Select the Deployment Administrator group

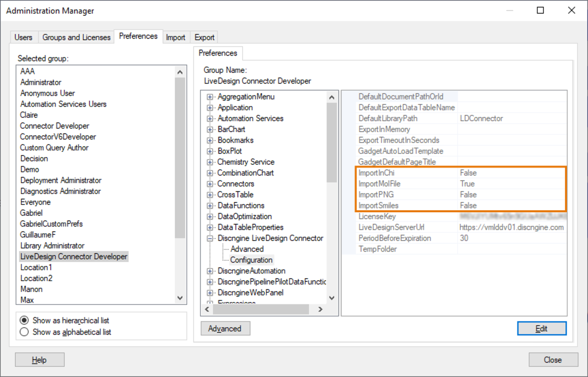pyautogui.click(x=61, y=180)
